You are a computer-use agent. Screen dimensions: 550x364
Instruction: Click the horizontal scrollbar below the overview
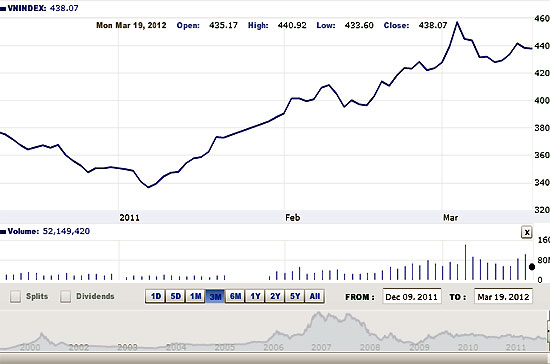275,358
